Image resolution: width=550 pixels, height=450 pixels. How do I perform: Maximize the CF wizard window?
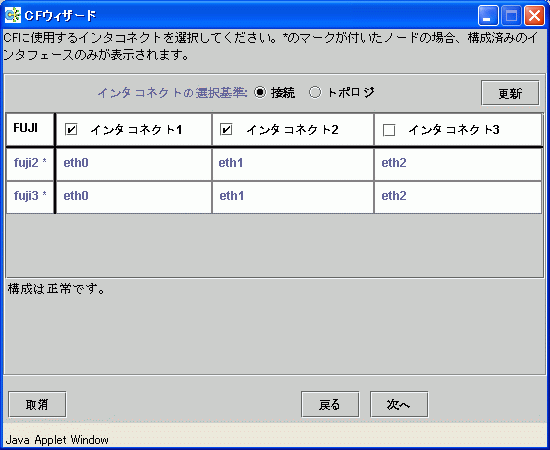click(511, 16)
